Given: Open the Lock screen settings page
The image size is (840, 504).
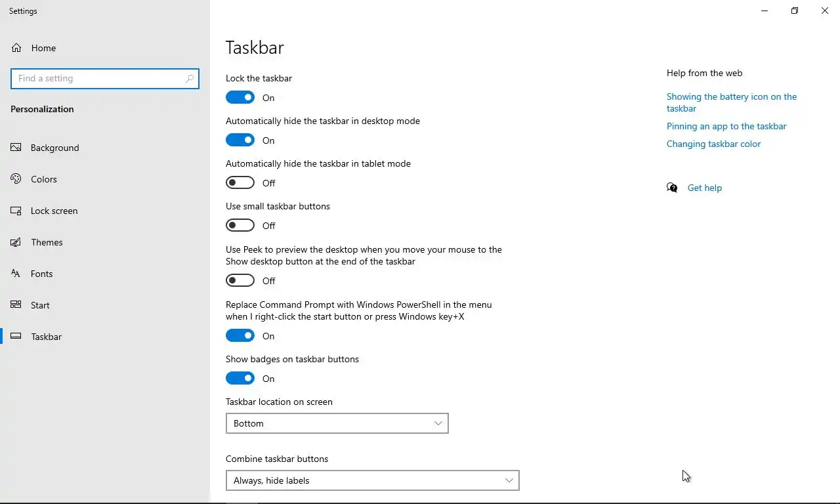Looking at the screenshot, I should tap(54, 211).
